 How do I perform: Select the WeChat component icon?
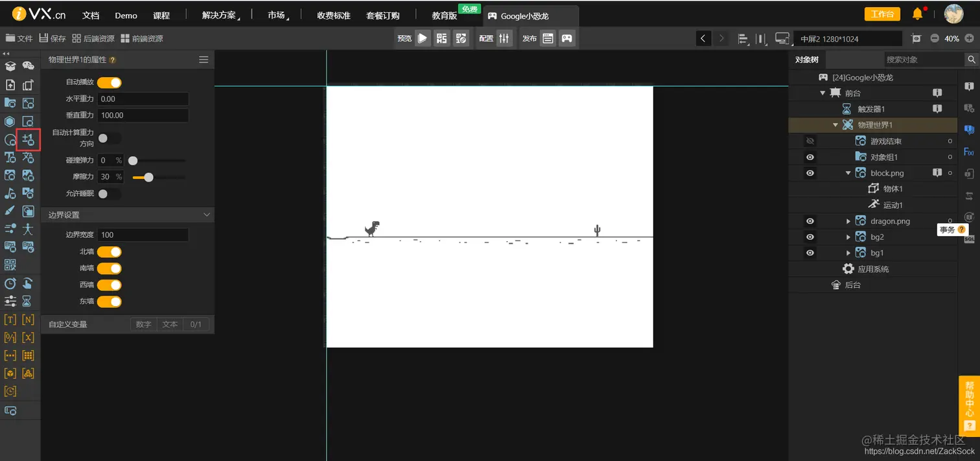28,66
